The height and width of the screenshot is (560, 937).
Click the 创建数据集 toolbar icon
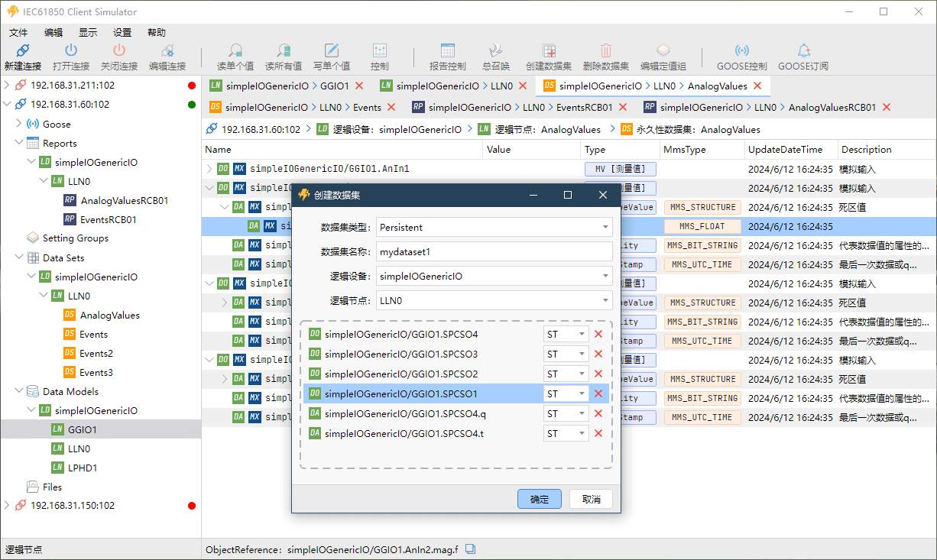(x=548, y=51)
